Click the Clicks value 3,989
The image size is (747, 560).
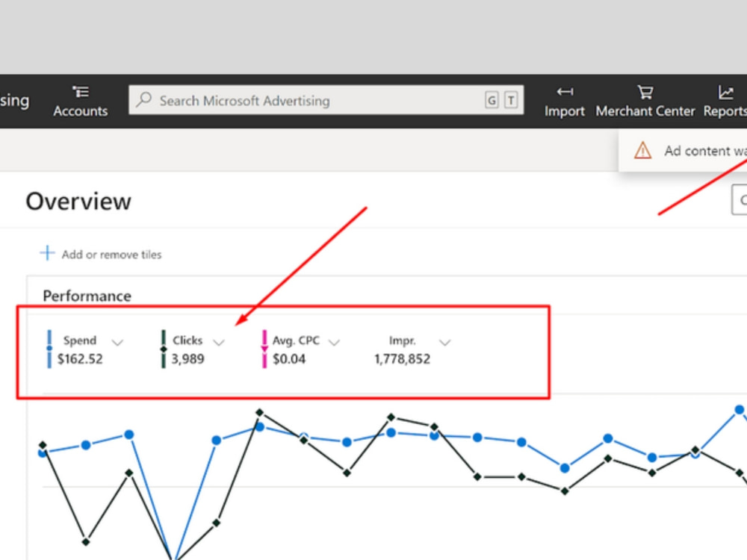tap(187, 359)
